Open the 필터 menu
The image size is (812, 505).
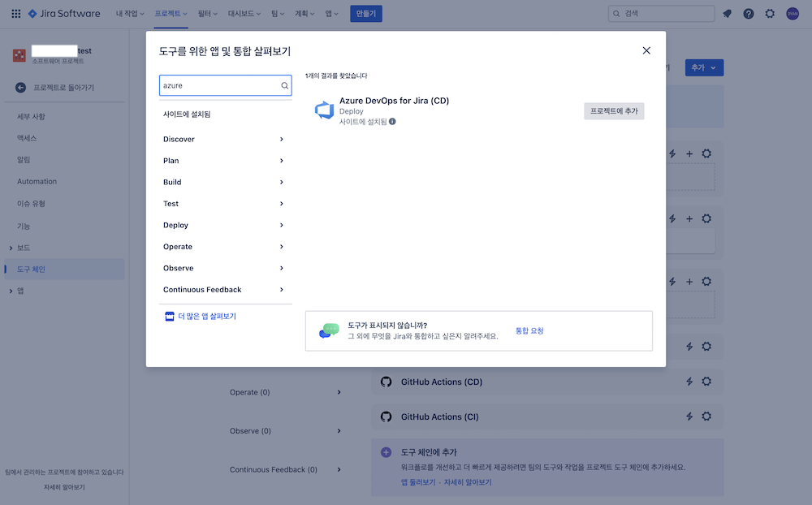[x=208, y=14]
